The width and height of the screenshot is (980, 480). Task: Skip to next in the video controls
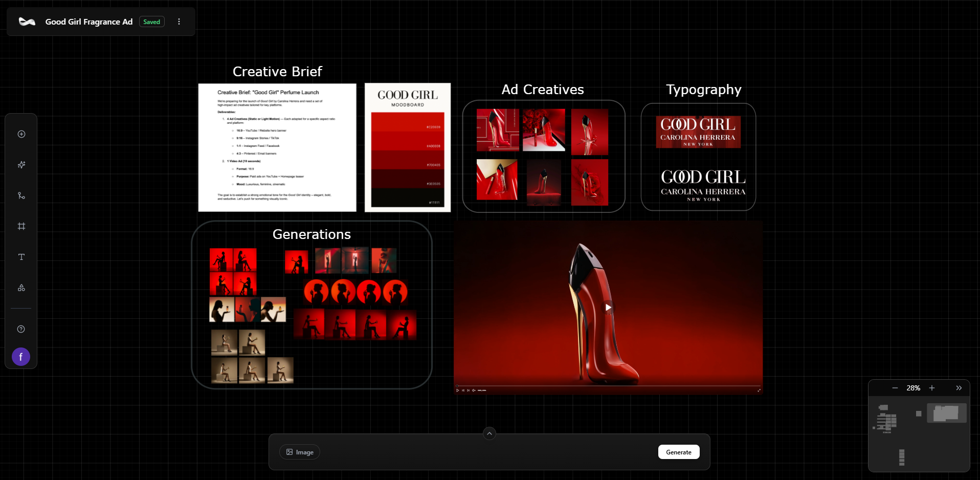[468, 390]
